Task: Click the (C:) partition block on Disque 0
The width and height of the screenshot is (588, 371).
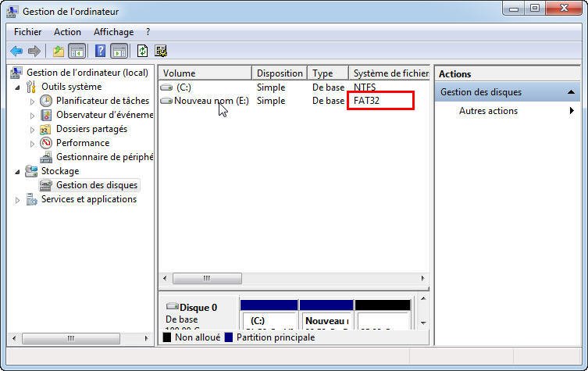Action: coord(269,314)
